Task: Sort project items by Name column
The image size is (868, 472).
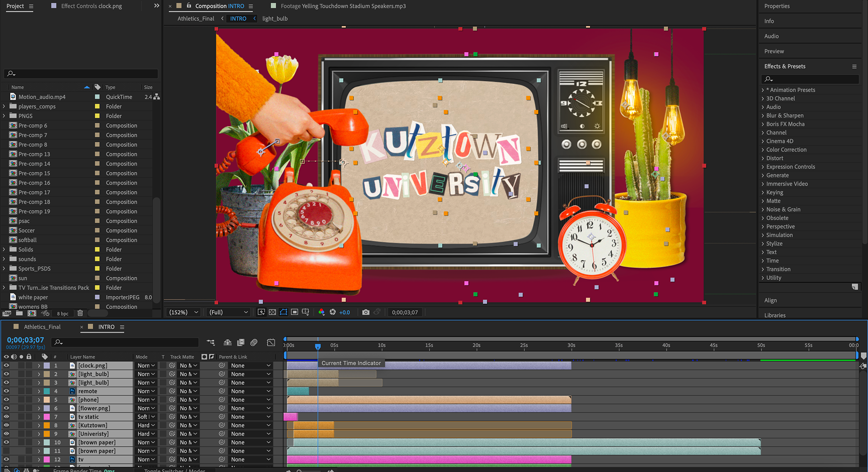Action: click(x=18, y=87)
